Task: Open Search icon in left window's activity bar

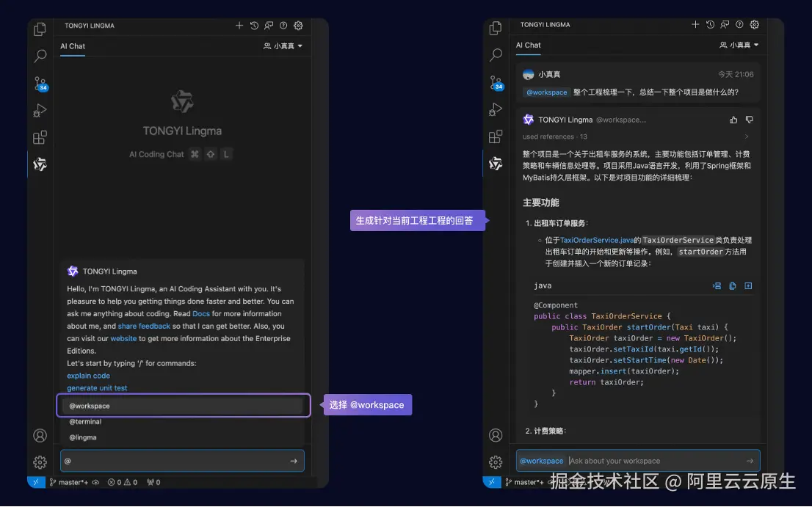Action: (40, 55)
